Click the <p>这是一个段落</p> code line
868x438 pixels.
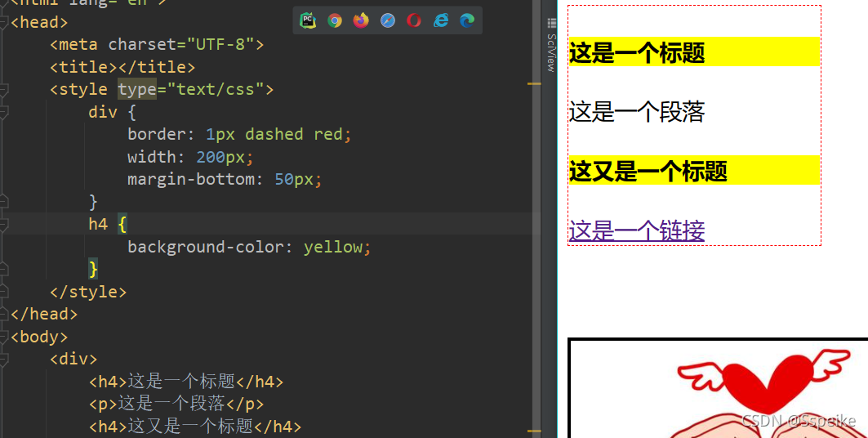tap(176, 404)
